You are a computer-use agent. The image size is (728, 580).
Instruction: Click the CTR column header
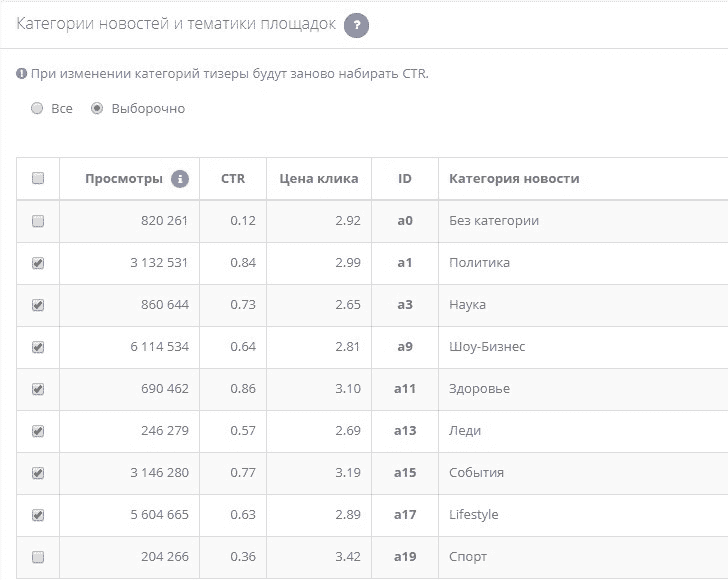233,179
